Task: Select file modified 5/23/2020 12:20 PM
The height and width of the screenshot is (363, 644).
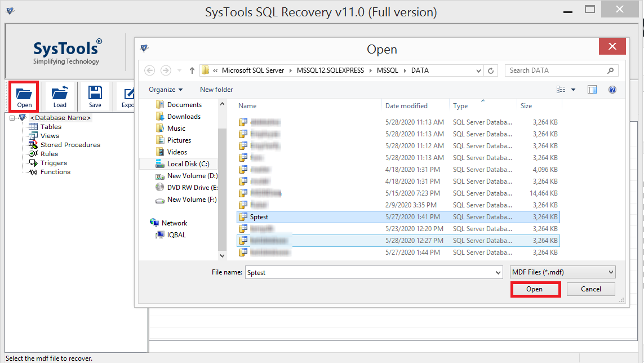Action: coord(398,229)
